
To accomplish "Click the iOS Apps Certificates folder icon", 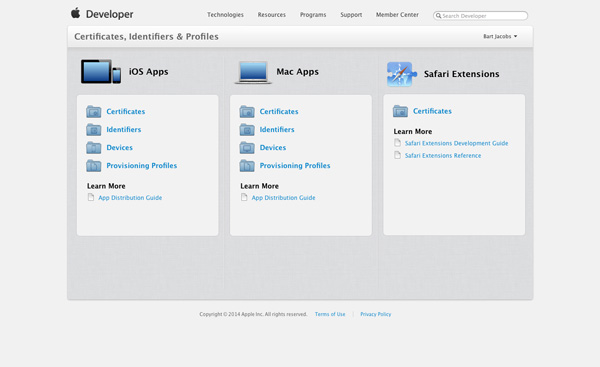I will point(93,111).
